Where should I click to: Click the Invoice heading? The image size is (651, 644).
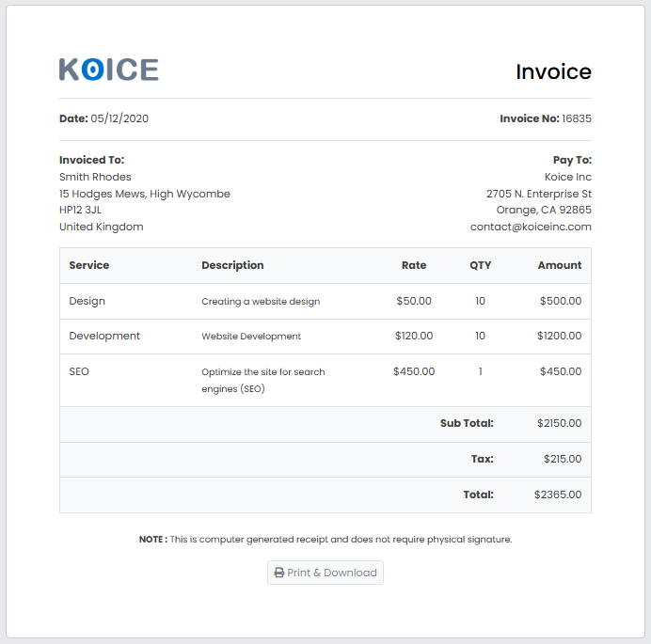553,71
